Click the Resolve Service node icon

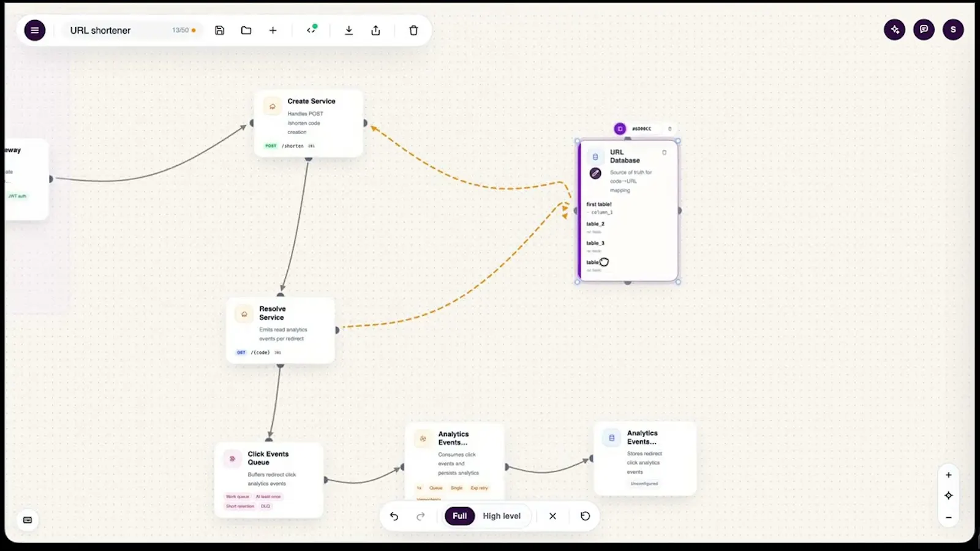pyautogui.click(x=244, y=314)
